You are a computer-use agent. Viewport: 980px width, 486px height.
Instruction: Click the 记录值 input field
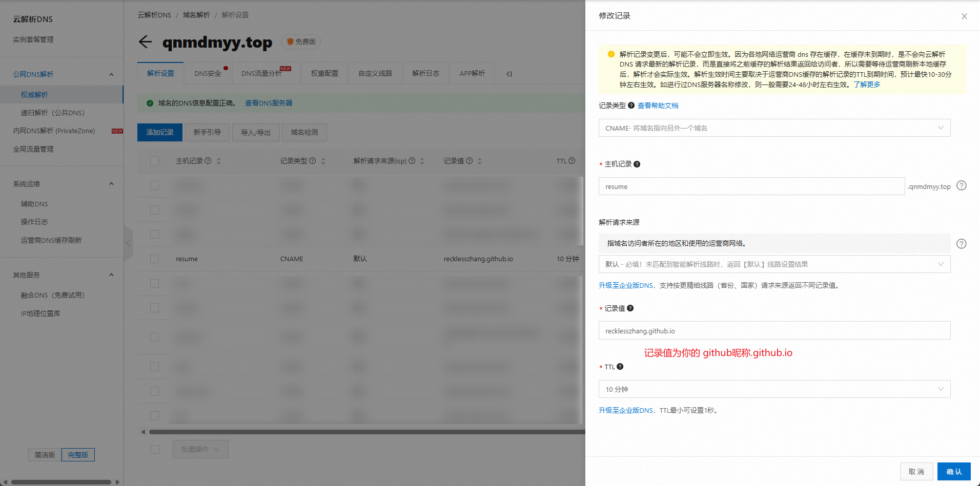(x=774, y=331)
